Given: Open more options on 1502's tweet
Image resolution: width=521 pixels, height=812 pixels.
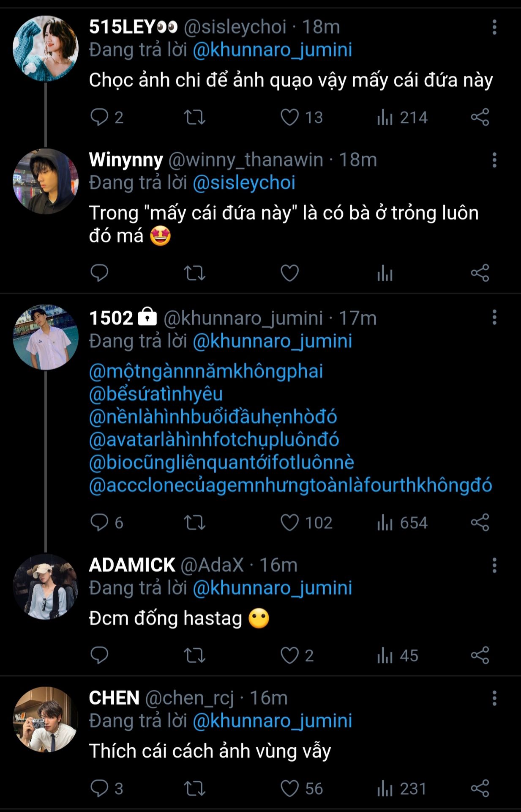Looking at the screenshot, I should 494,318.
